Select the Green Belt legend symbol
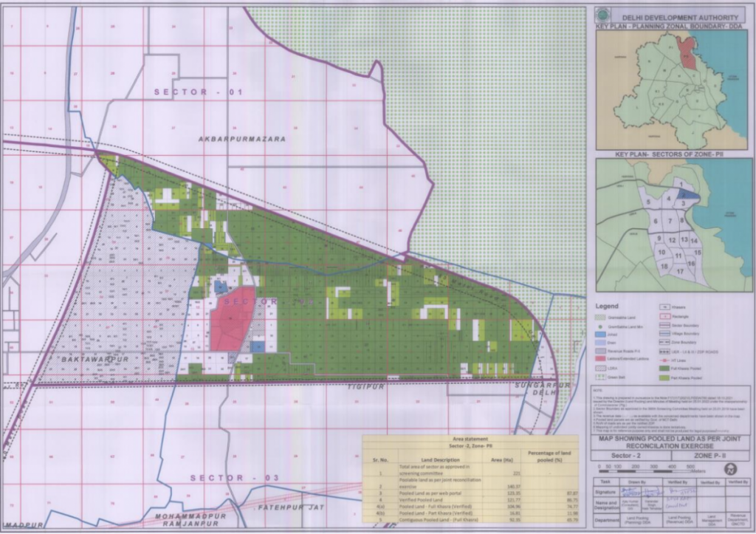Viewport: 756px width, 534px height. [600, 377]
